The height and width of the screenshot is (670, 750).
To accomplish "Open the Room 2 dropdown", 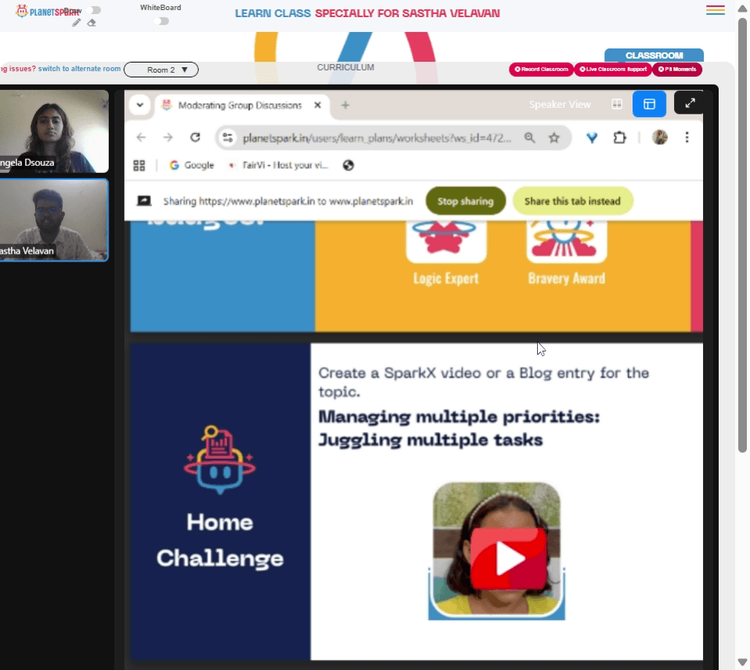I will [x=161, y=70].
